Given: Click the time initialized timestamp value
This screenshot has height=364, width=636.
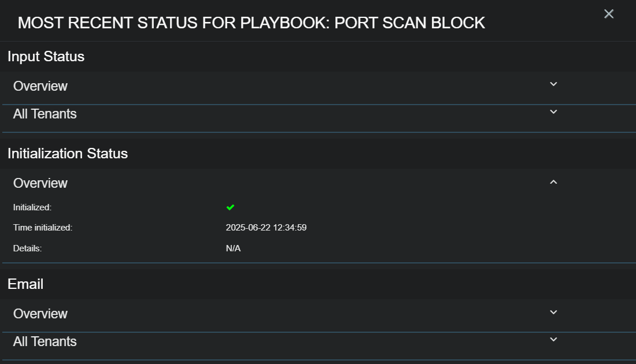Looking at the screenshot, I should coord(266,228).
